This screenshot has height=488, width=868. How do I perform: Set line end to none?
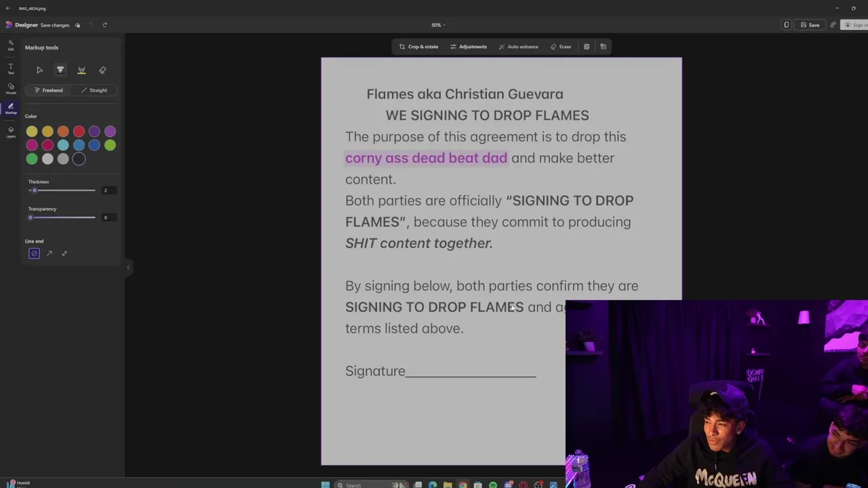point(34,253)
